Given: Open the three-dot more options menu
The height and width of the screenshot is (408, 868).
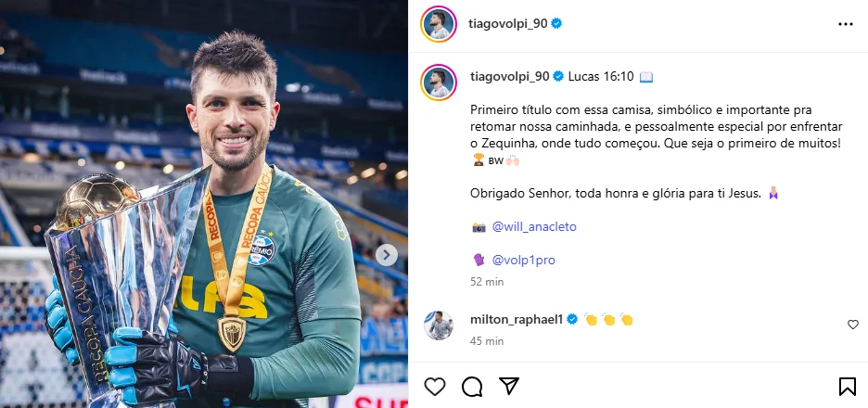Looking at the screenshot, I should pyautogui.click(x=846, y=24).
